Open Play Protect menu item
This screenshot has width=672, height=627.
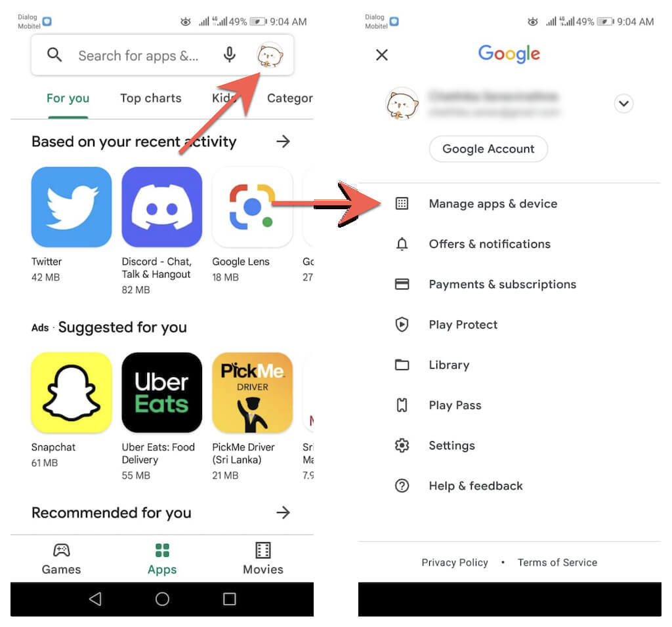click(x=509, y=325)
